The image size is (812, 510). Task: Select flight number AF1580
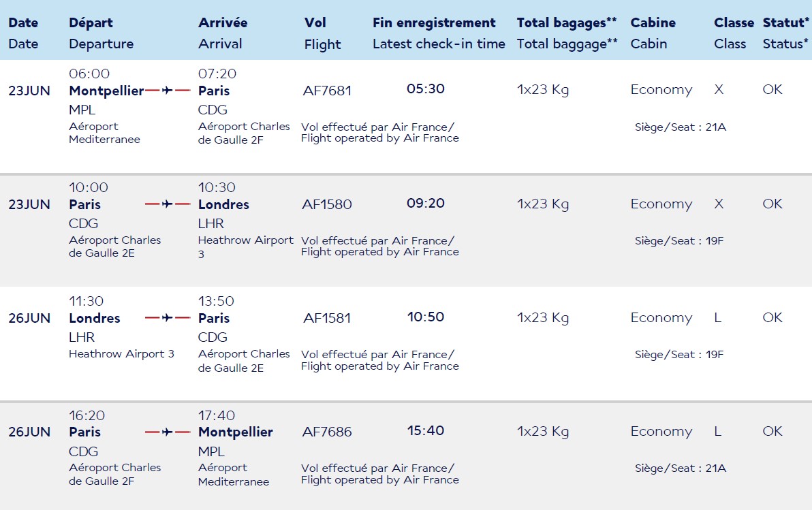tap(327, 204)
